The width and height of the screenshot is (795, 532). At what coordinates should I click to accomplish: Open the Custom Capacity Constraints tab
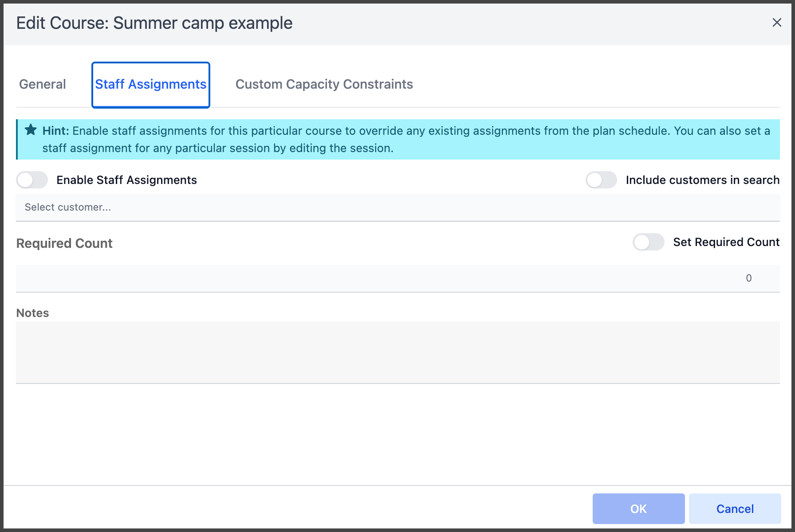324,84
